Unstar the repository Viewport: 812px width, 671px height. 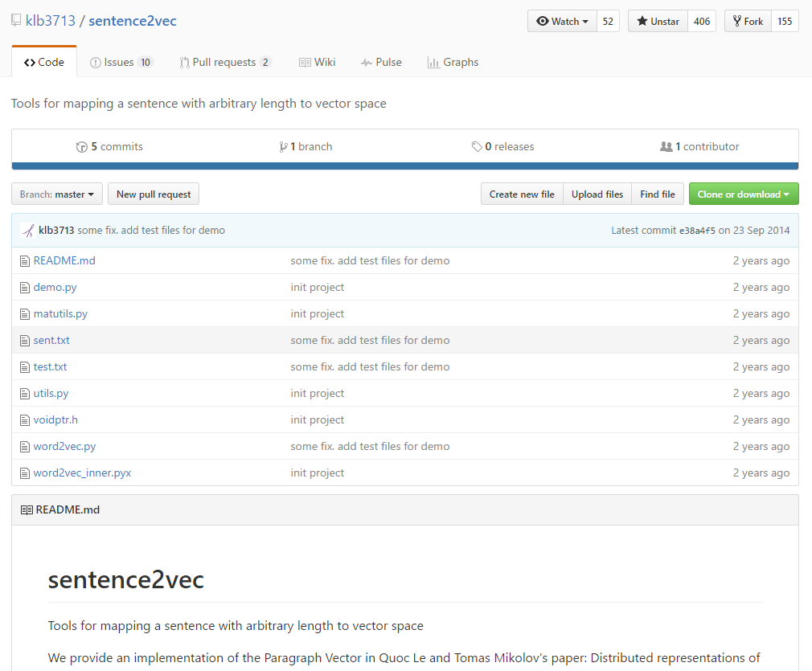click(x=658, y=21)
